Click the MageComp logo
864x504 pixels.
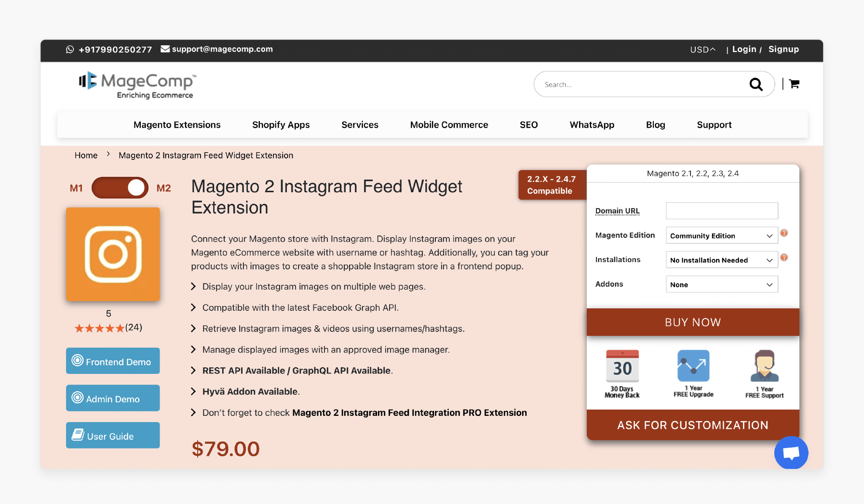(x=137, y=86)
